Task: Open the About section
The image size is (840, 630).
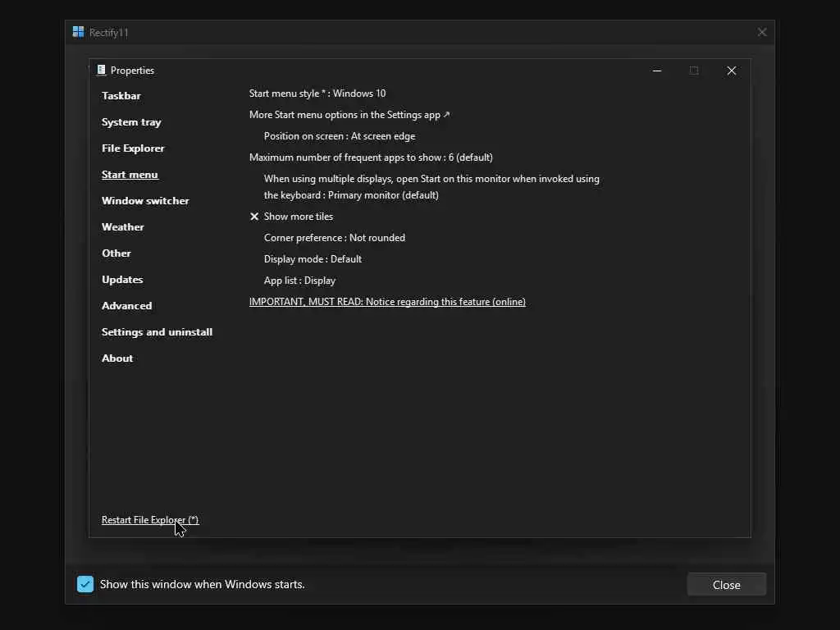Action: [117, 358]
